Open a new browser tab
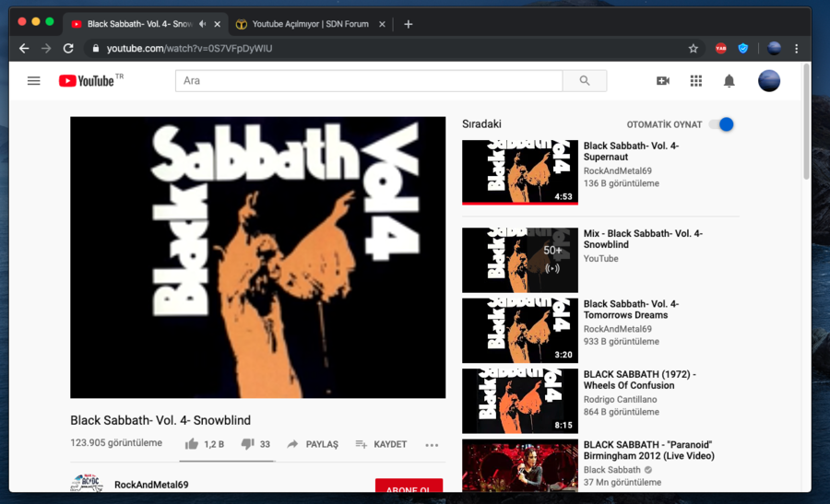This screenshot has width=830, height=504. [x=409, y=24]
